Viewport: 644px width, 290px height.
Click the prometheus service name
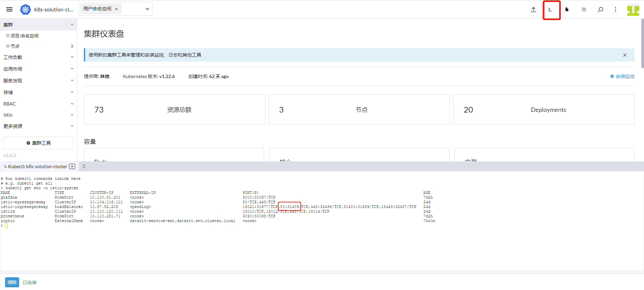[12, 216]
